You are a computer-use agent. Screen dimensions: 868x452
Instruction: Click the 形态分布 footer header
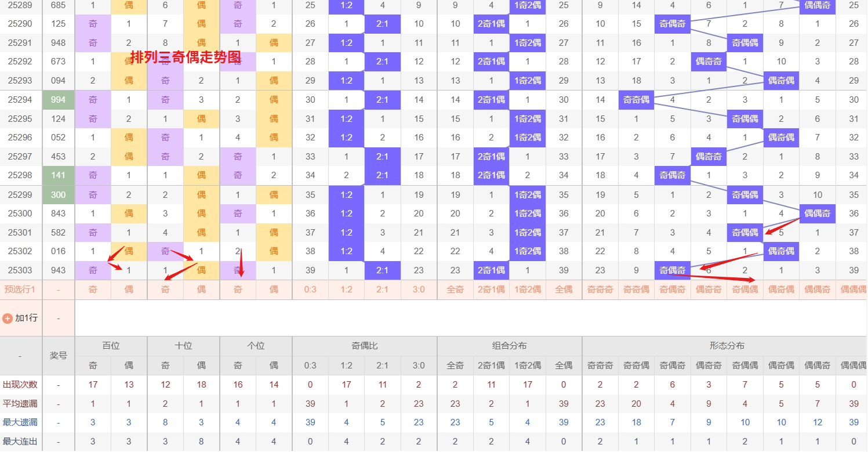(727, 346)
